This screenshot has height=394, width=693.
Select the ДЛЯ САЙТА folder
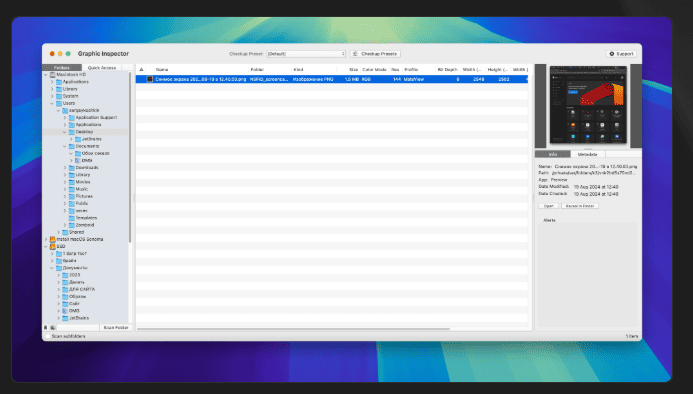[82, 289]
